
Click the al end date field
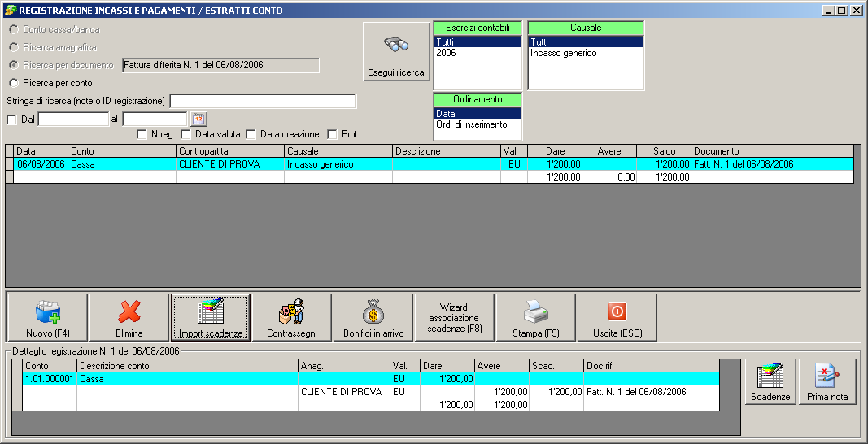click(155, 119)
